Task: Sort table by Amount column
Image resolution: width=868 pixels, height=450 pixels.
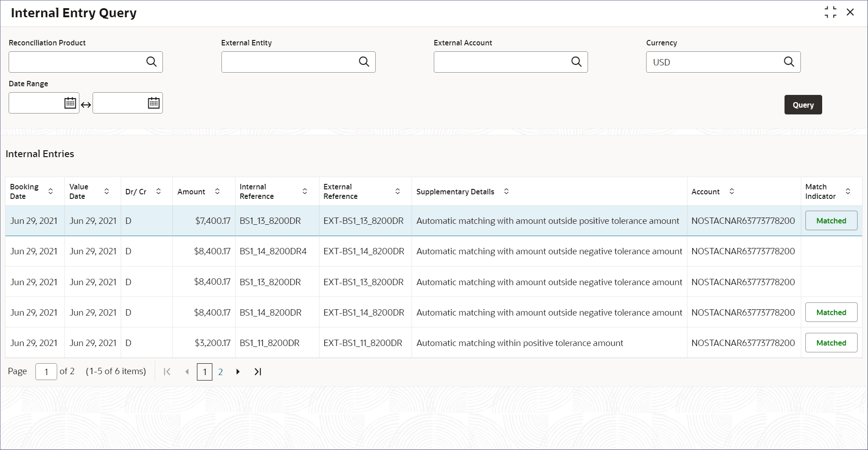Action: point(217,191)
